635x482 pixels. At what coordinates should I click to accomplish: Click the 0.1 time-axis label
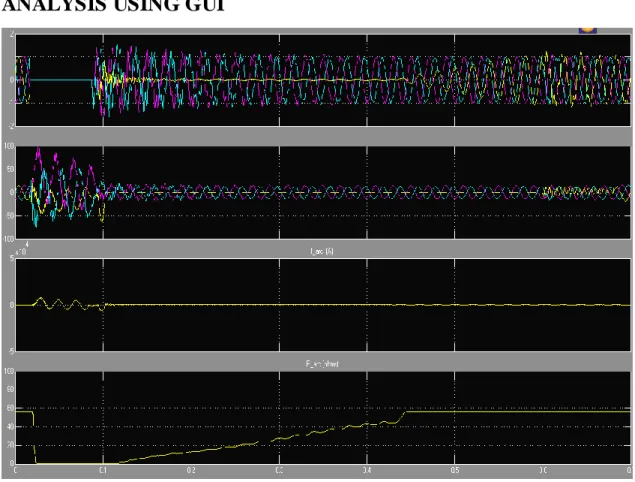[x=103, y=470]
